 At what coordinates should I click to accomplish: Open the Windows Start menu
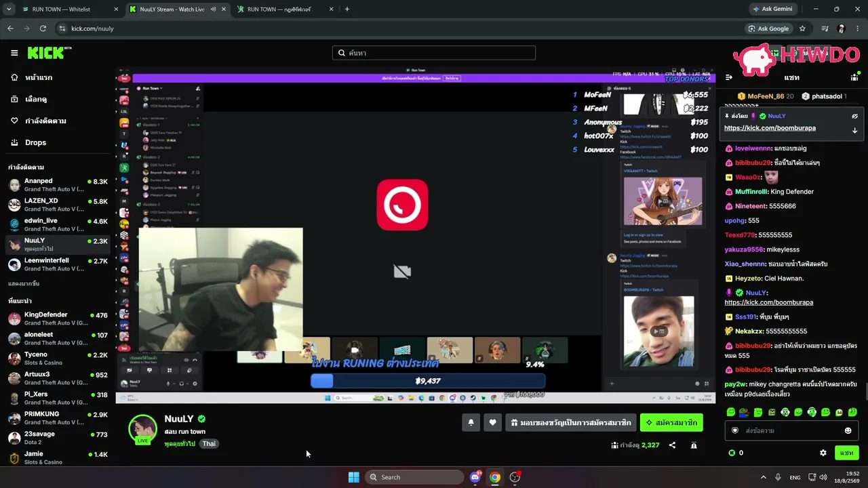tap(353, 477)
